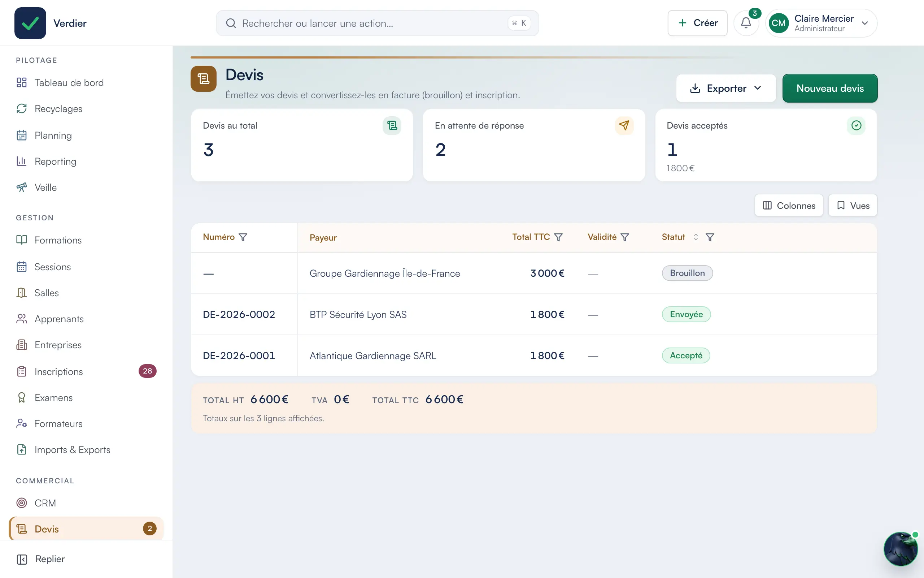Click the Numéro column filter icon
Screen dimensions: 924x578
coord(243,237)
